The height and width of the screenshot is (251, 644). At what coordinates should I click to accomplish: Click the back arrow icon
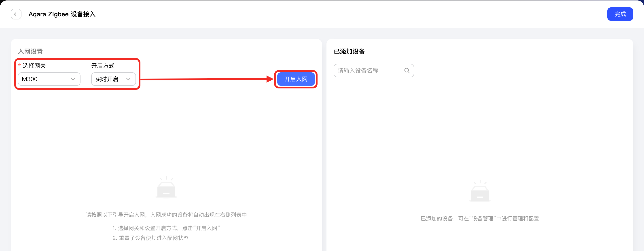(16, 14)
